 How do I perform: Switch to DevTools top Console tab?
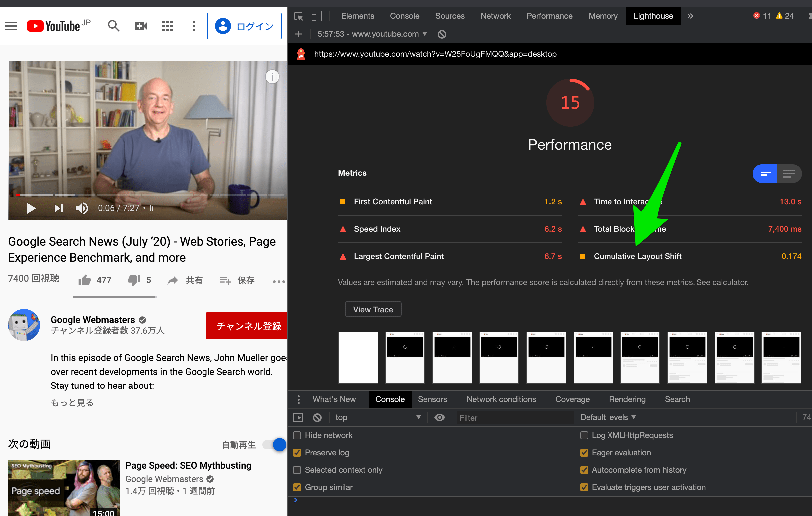tap(405, 16)
